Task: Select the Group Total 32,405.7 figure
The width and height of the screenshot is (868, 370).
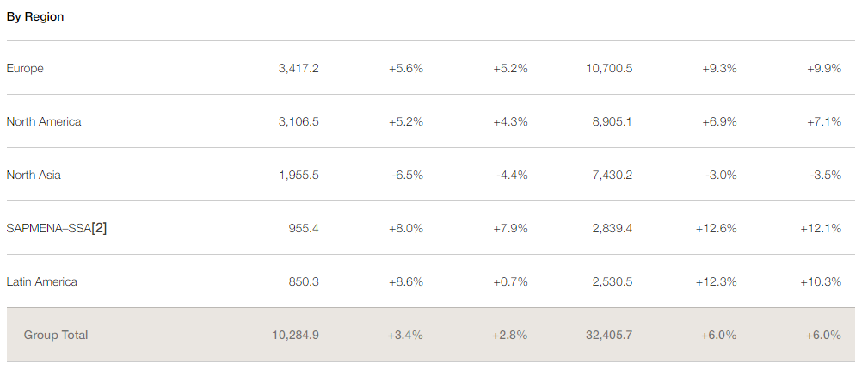Action: tap(609, 335)
